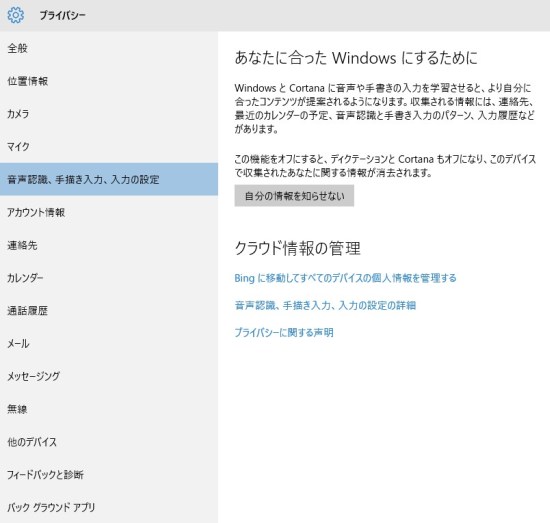Viewport: 550px width, 523px height.
Task: Open バックグラウンド アプリ settings
Action: pos(109,507)
